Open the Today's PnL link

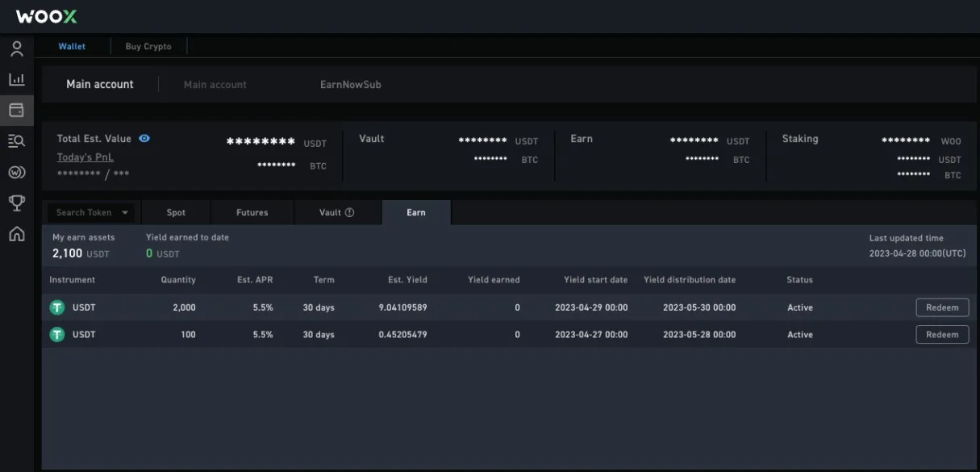click(x=85, y=157)
